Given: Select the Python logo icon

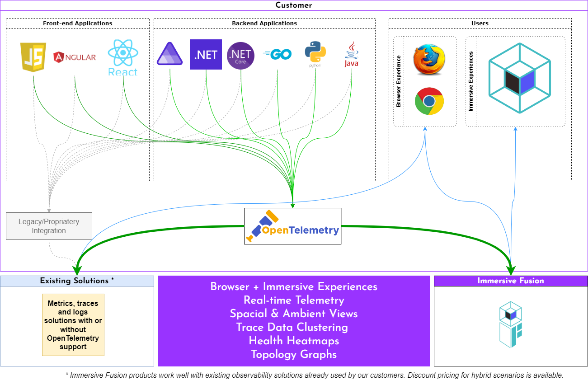Looking at the screenshot, I should [315, 54].
